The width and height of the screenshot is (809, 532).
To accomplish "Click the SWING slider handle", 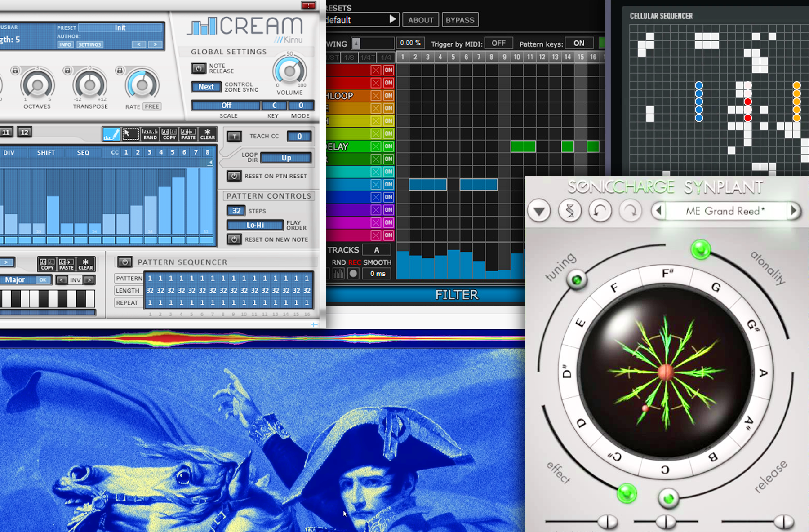I will pyautogui.click(x=356, y=43).
